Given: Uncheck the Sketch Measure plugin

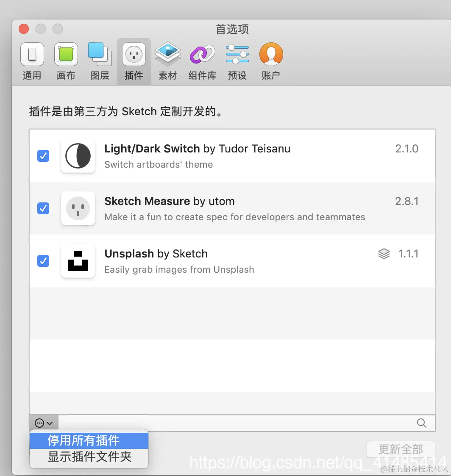Looking at the screenshot, I should point(43,208).
